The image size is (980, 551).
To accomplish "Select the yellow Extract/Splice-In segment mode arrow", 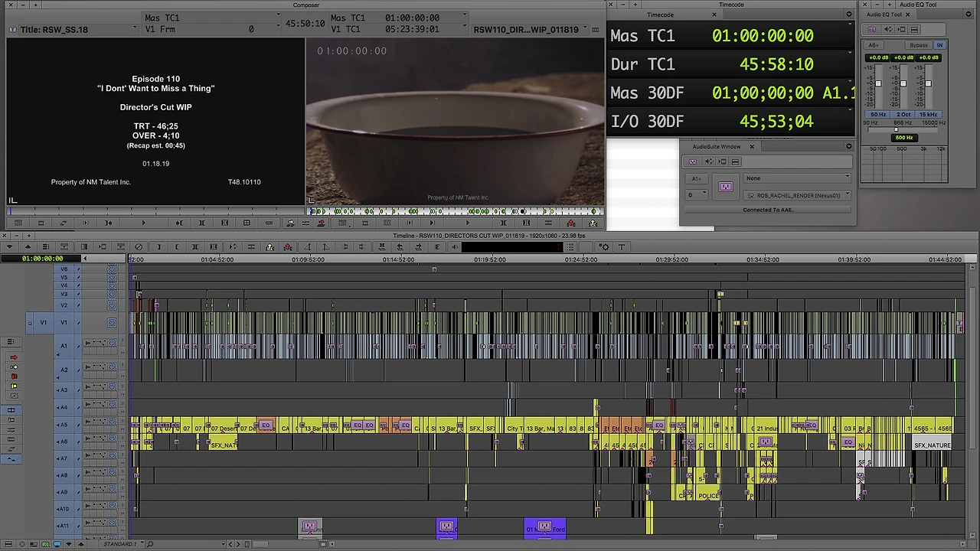I will [13, 367].
